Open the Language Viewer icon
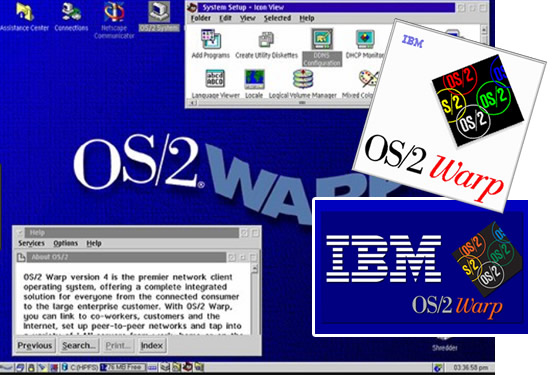Viewport: 555px width, 375px height. pyautogui.click(x=215, y=84)
